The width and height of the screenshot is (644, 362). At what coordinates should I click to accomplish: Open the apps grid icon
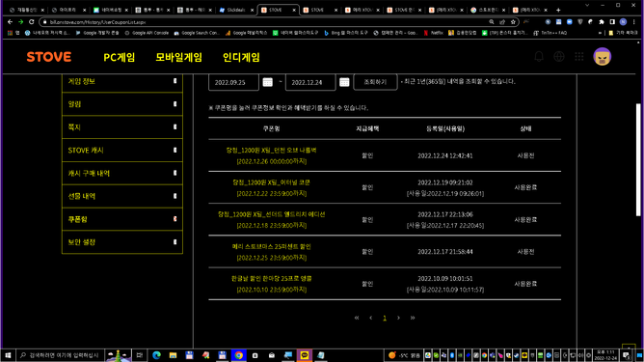579,56
